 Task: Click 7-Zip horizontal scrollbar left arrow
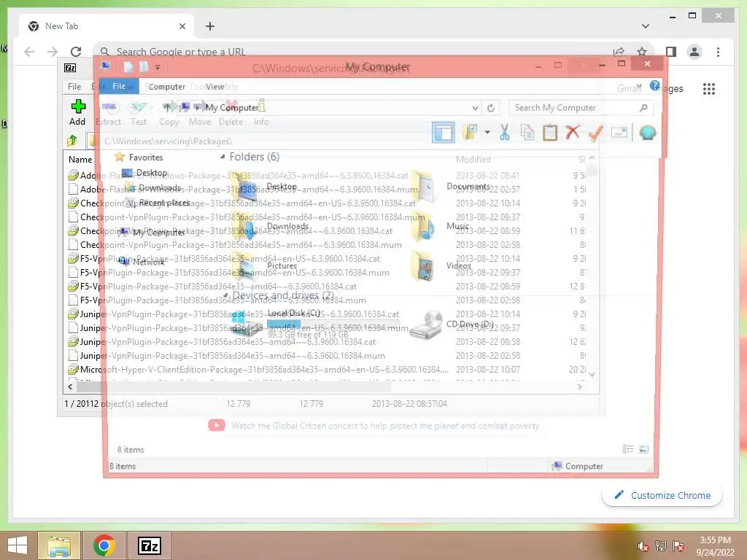(71, 386)
